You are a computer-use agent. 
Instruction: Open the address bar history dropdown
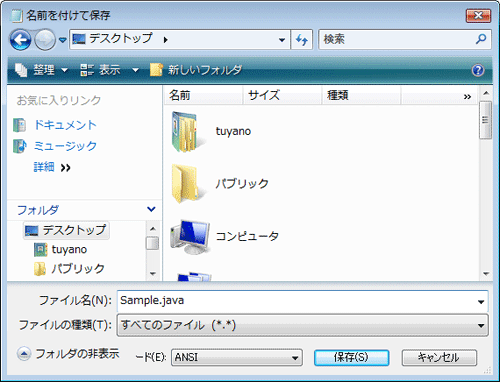pos(282,40)
